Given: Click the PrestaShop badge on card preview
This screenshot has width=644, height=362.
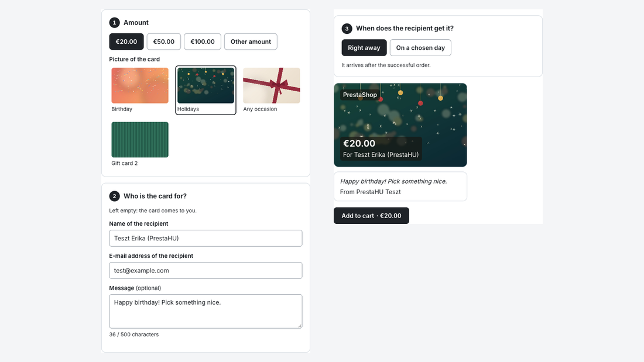Looking at the screenshot, I should [x=360, y=95].
